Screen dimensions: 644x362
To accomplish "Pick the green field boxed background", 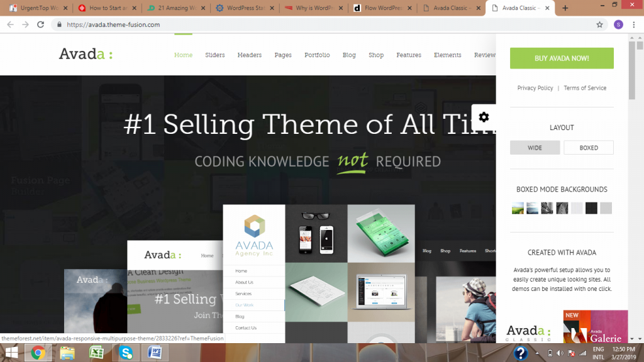I will click(518, 208).
